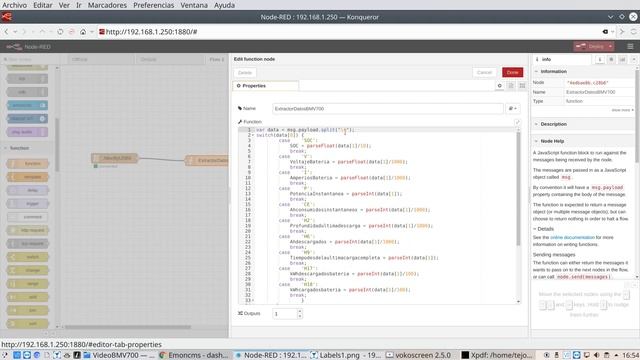
Task: Select the Properties tab in editor
Action: pyautogui.click(x=266, y=86)
